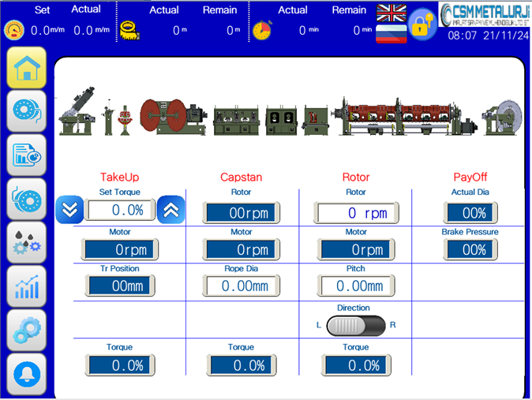The image size is (532, 400).
Task: Open the bar chart trends icon
Action: [26, 286]
